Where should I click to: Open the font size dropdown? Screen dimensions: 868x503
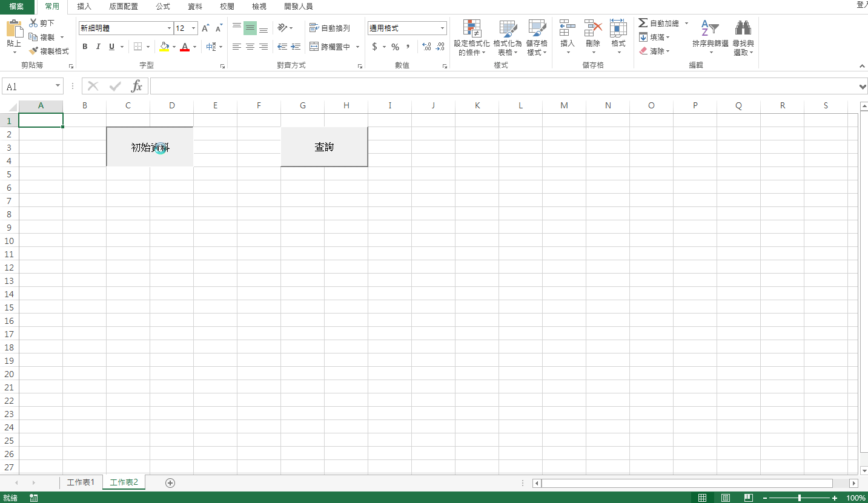(194, 28)
